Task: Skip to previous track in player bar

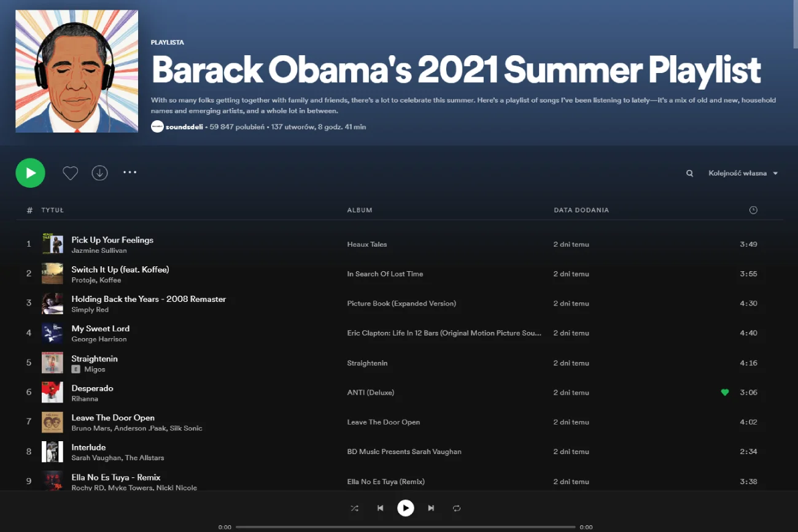Action: pos(380,508)
